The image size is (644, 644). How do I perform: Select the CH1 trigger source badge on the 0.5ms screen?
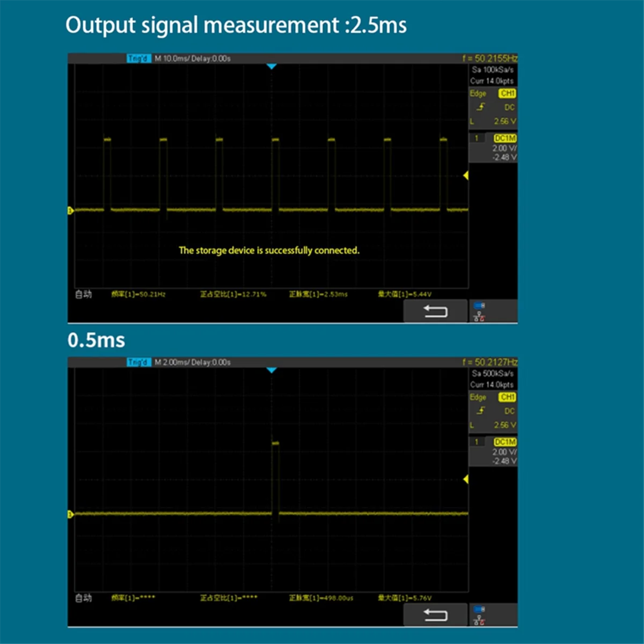(507, 397)
